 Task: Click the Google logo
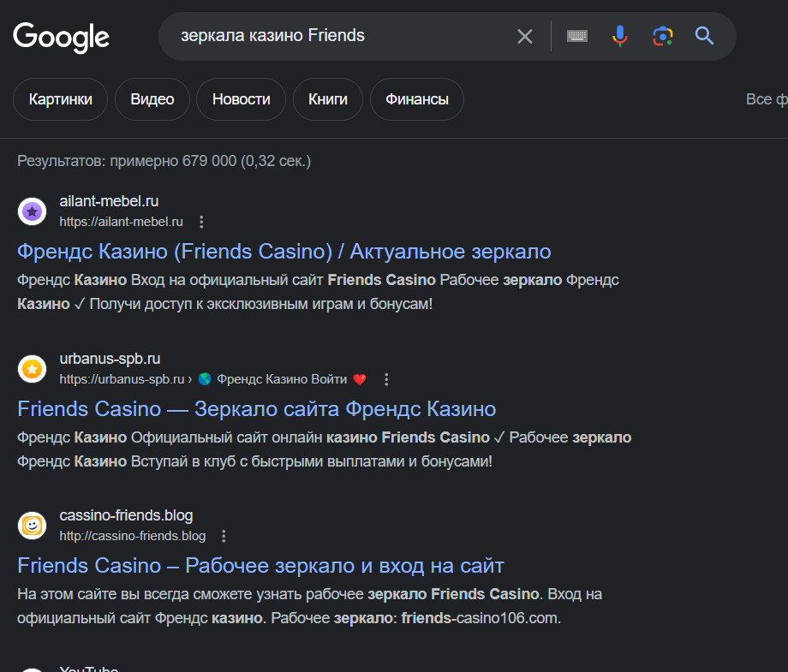click(61, 37)
